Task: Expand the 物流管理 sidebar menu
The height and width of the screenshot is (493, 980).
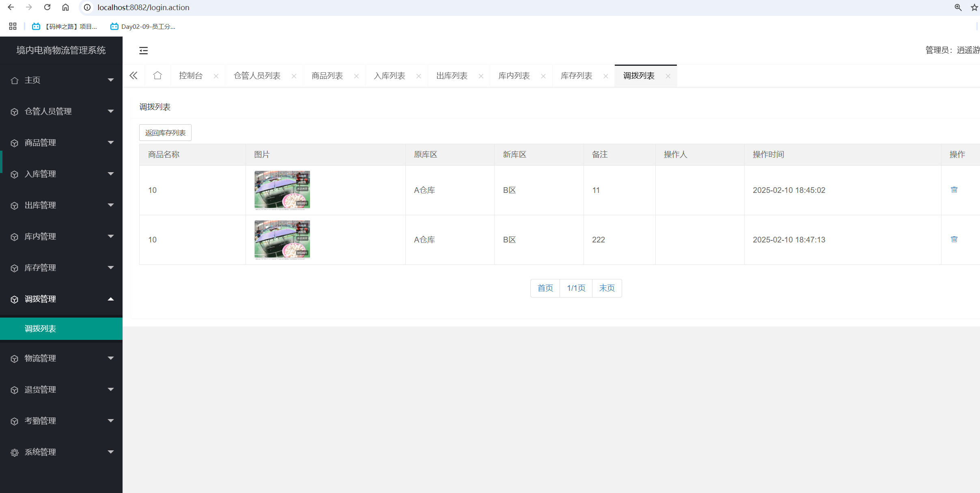Action: [x=61, y=358]
